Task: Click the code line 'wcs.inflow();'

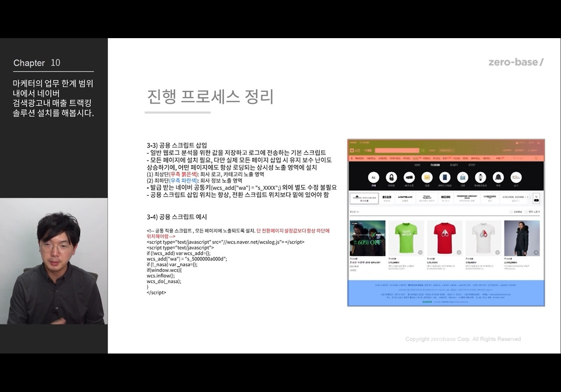Action: pos(161,276)
